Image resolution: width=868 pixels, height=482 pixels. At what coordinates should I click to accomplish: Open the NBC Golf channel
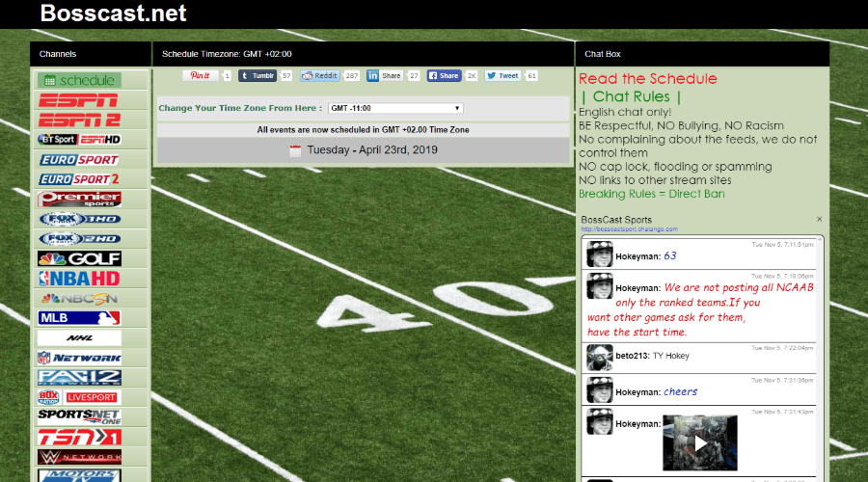click(79, 258)
